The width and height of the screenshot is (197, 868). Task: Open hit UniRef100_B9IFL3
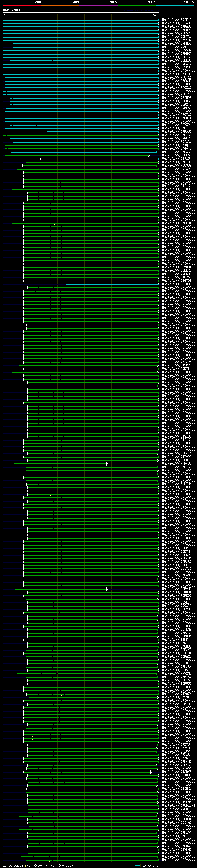pos(177,20)
